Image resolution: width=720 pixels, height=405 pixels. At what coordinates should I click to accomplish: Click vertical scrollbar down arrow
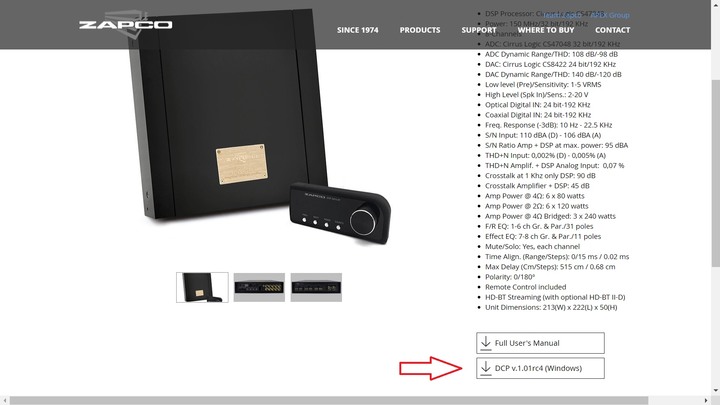[x=715, y=391]
